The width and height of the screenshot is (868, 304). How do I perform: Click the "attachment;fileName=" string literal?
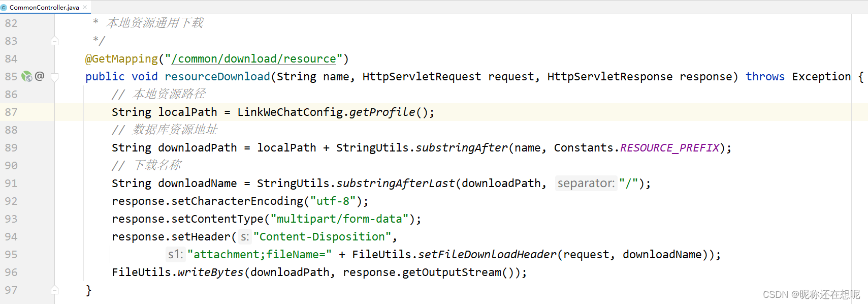pos(260,255)
